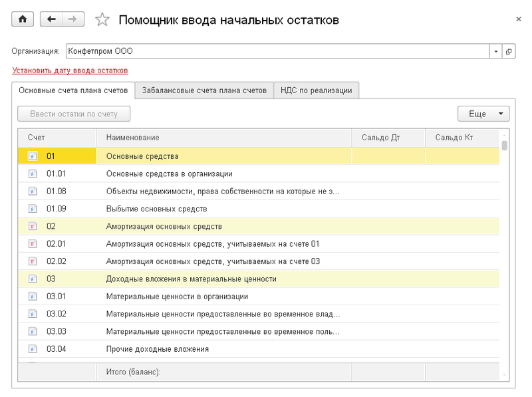Sort by the Наименование column header
The image size is (532, 397).
point(224,138)
